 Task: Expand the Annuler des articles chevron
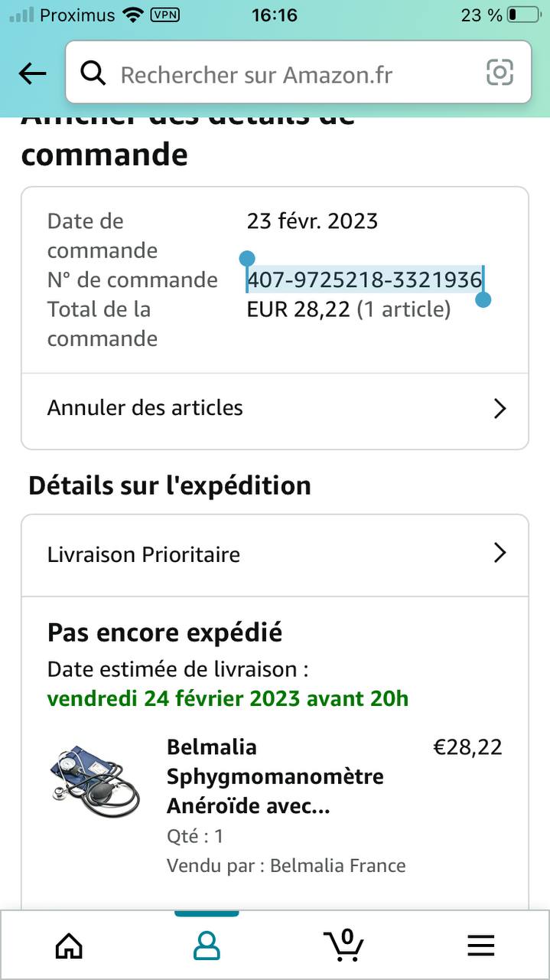500,408
